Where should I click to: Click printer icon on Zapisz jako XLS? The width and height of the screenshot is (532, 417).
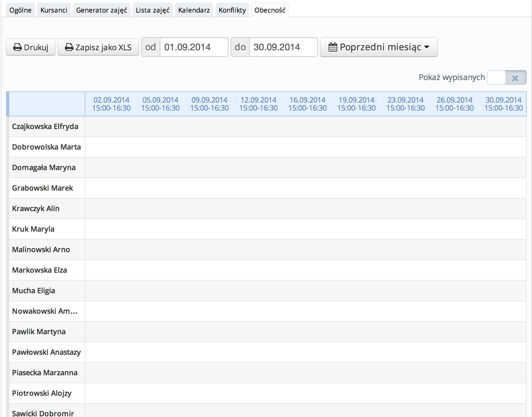[69, 47]
